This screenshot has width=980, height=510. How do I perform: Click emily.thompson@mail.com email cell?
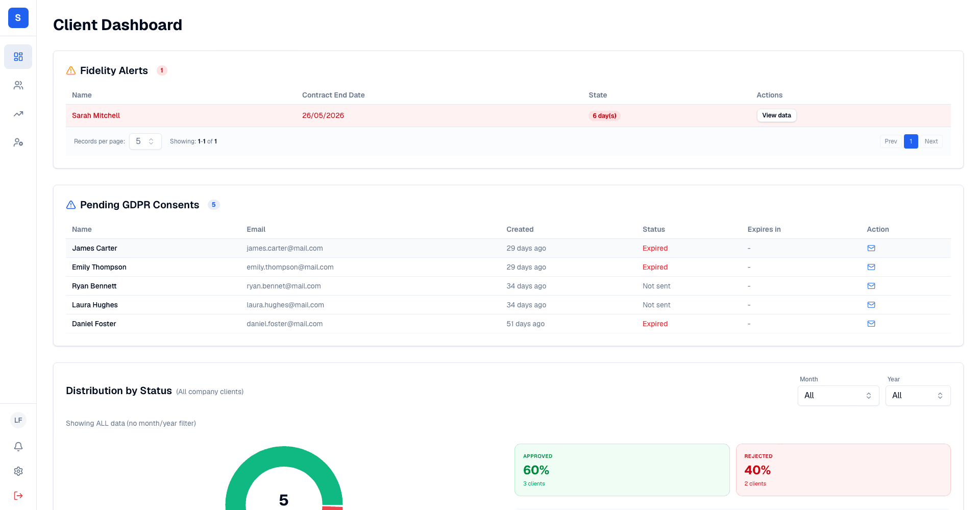pyautogui.click(x=290, y=267)
